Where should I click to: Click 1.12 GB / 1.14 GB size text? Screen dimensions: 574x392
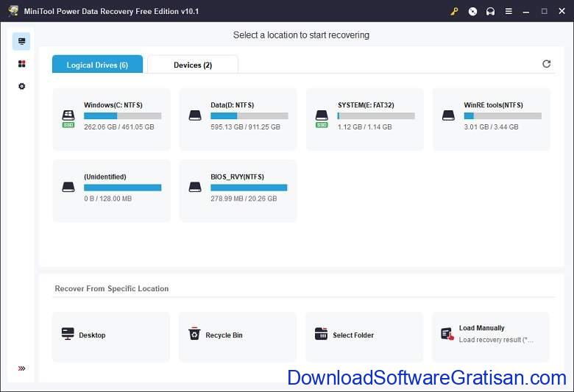pyautogui.click(x=364, y=127)
